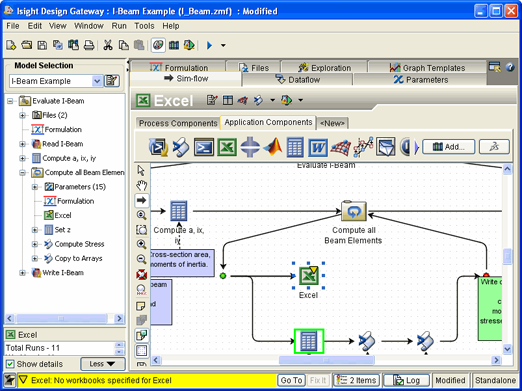Select the MATLAB component icon
Image resolution: width=522 pixels, height=391 pixels.
(272, 147)
